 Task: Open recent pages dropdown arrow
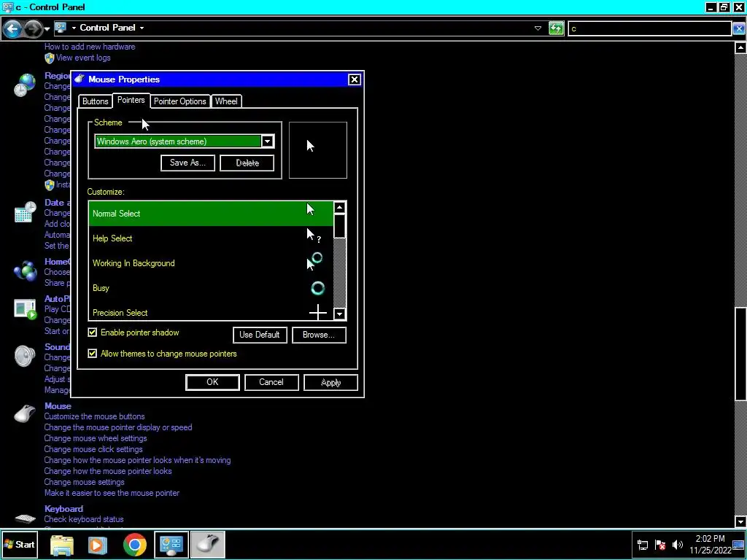click(x=47, y=29)
